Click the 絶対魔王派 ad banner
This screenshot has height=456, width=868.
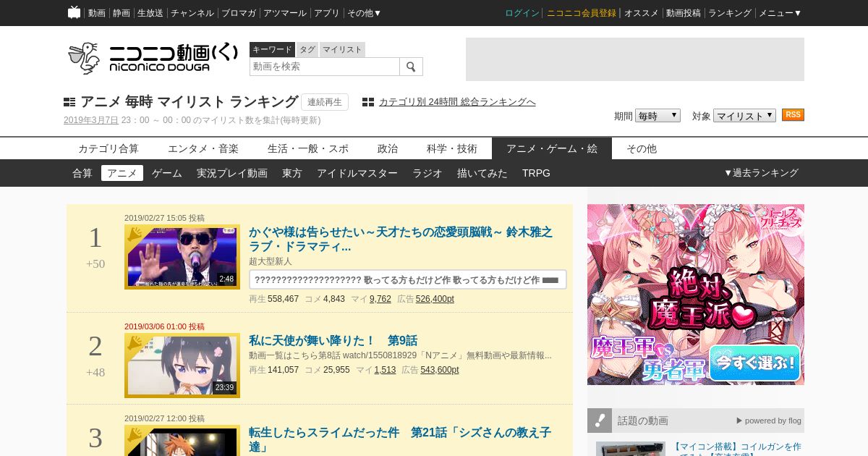coord(696,295)
